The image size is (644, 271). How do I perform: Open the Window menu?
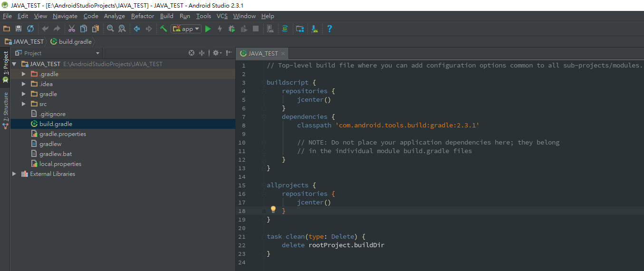point(244,16)
